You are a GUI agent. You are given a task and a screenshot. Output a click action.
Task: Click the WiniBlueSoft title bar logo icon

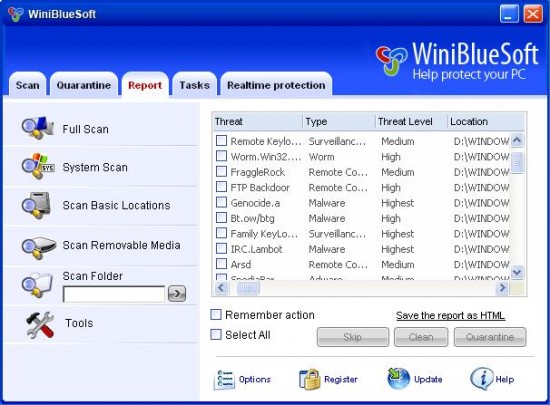(15, 14)
